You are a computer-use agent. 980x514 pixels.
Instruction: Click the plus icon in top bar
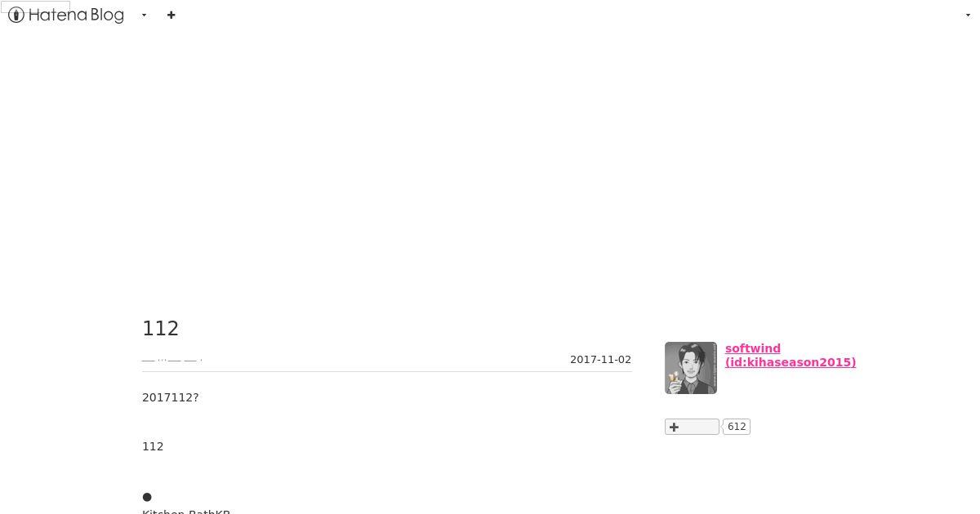171,15
